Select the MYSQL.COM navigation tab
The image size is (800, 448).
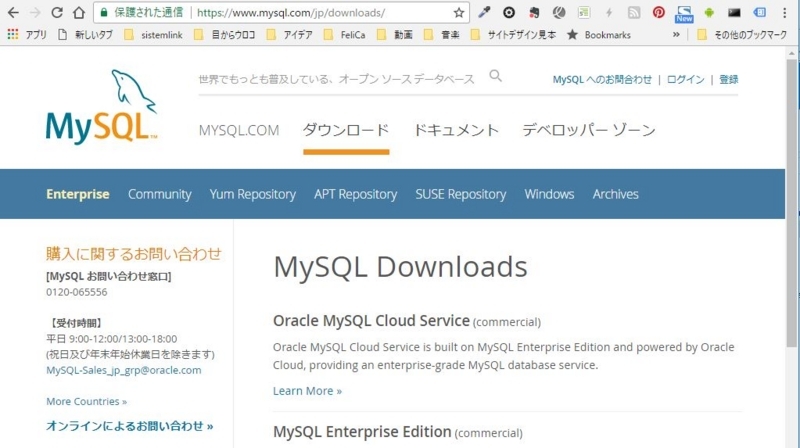click(x=239, y=130)
